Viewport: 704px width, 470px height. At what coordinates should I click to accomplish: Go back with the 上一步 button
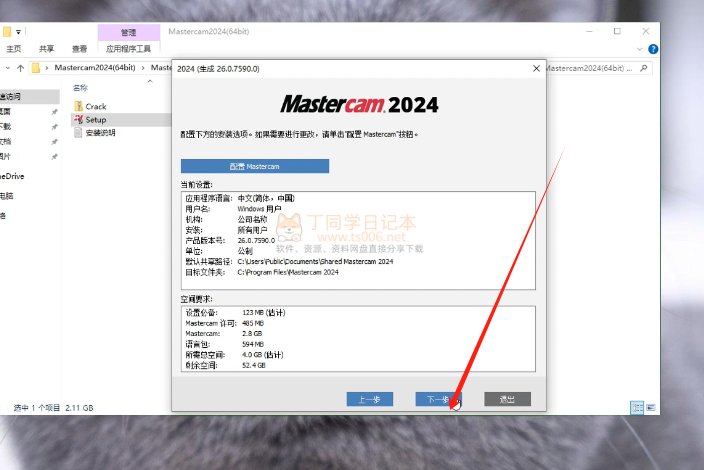tap(370, 399)
